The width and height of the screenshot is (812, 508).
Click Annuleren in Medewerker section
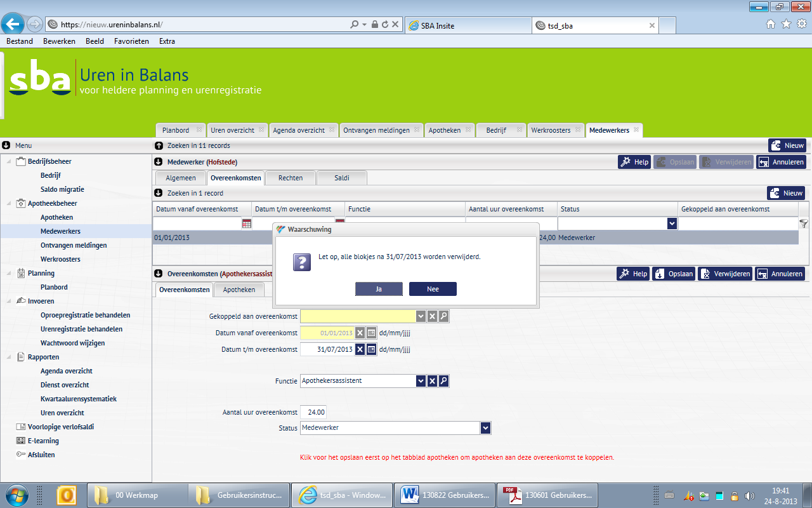[781, 162]
